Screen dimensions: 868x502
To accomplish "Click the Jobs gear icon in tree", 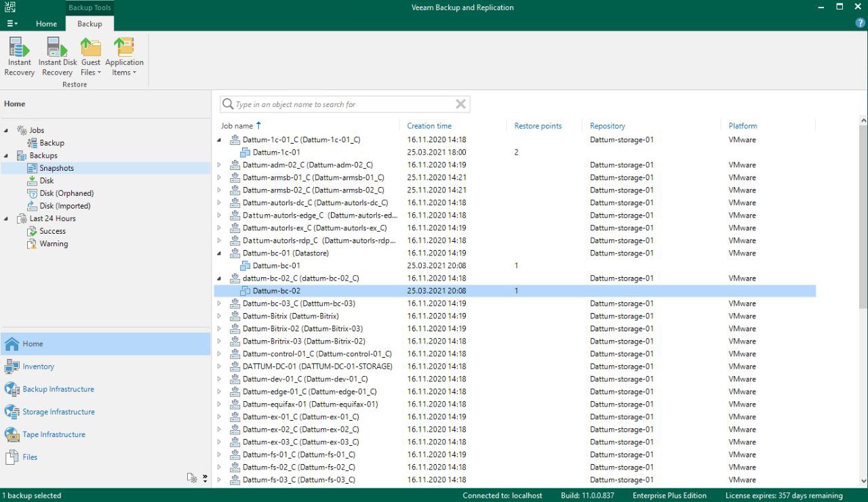I will pos(22,130).
